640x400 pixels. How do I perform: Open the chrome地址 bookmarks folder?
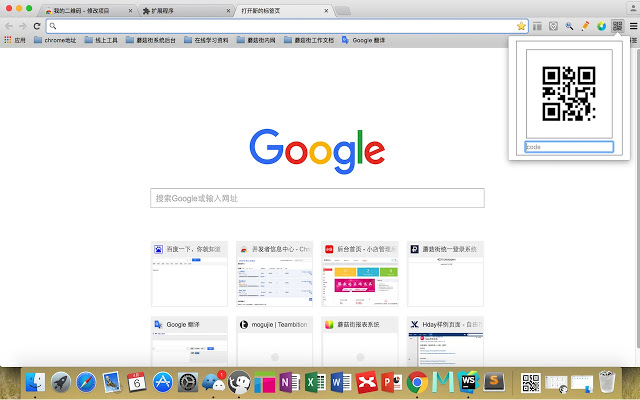(55, 40)
